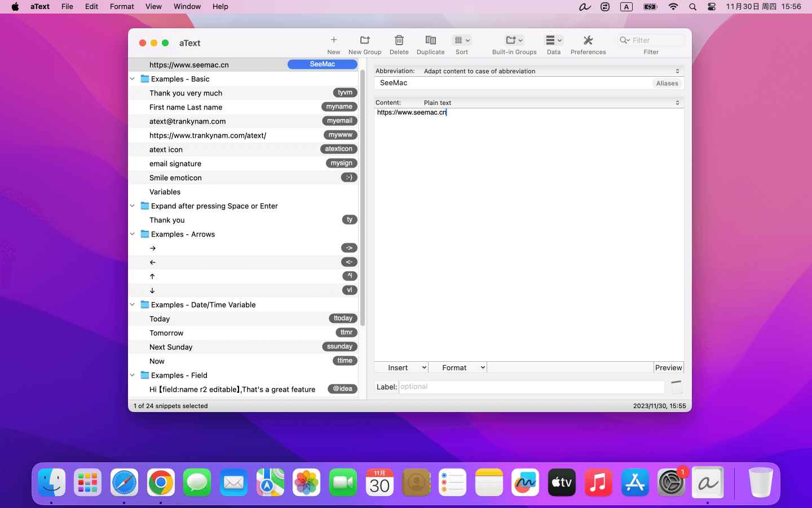812x508 pixels.
Task: Select Examples - Date/Time Variable folder icon
Action: [145, 305]
